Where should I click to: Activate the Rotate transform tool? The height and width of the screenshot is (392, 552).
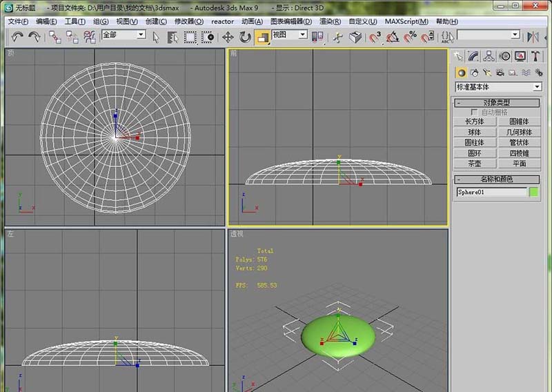click(245, 37)
